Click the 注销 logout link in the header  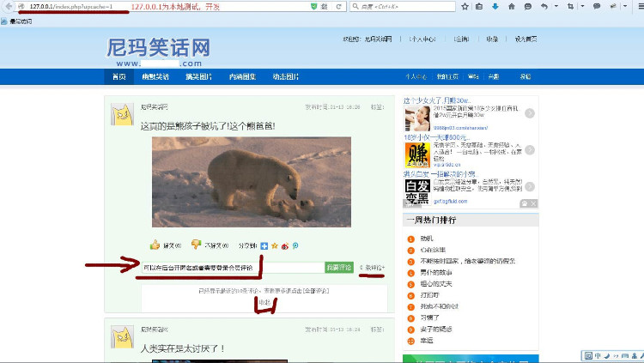462,39
